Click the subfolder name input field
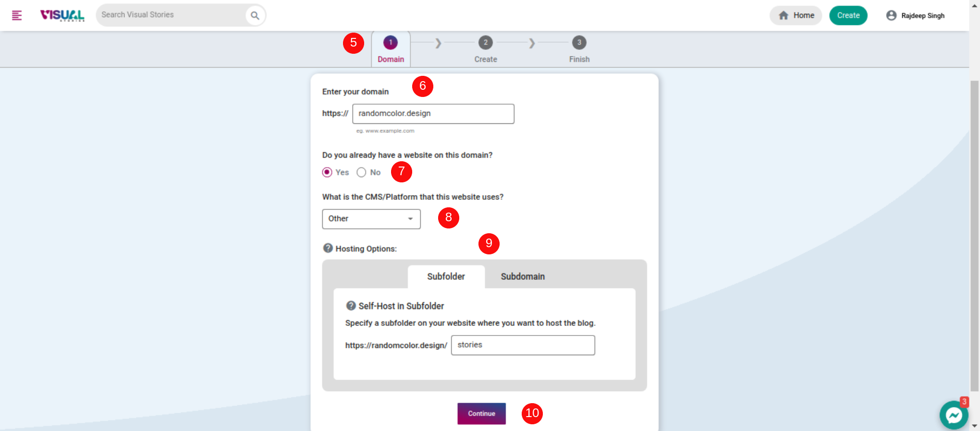980x431 pixels. tap(523, 345)
